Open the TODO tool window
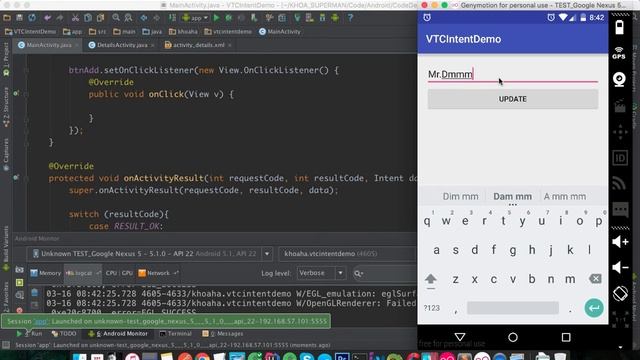 click(64, 334)
